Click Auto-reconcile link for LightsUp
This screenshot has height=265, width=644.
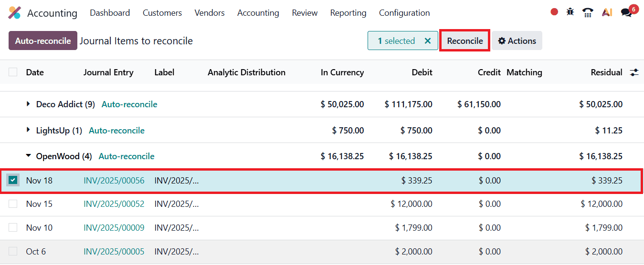(x=117, y=131)
